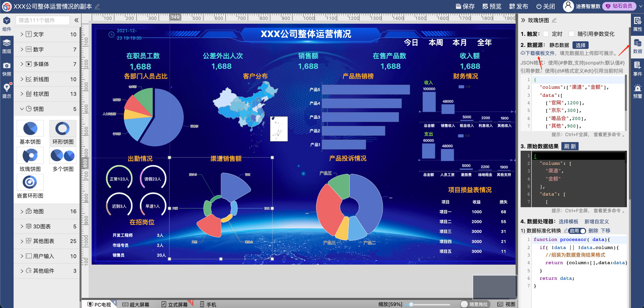644x308 pixels.
Task: Open the 提示 tips sidebar tab
Action: 7,91
